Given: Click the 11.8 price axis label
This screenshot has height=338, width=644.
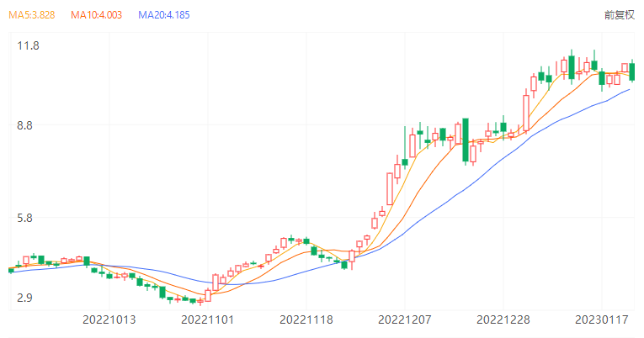Looking at the screenshot, I should point(29,45).
